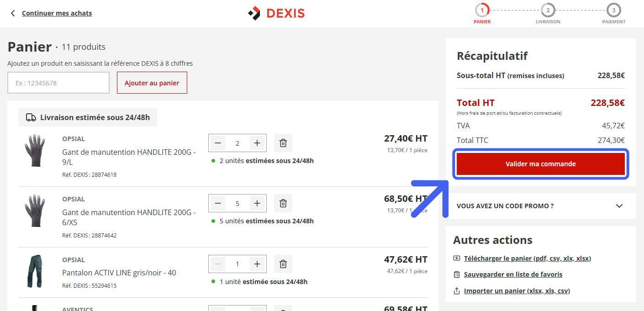Click the Réf. DEXIS : 28874618 text

point(90,174)
